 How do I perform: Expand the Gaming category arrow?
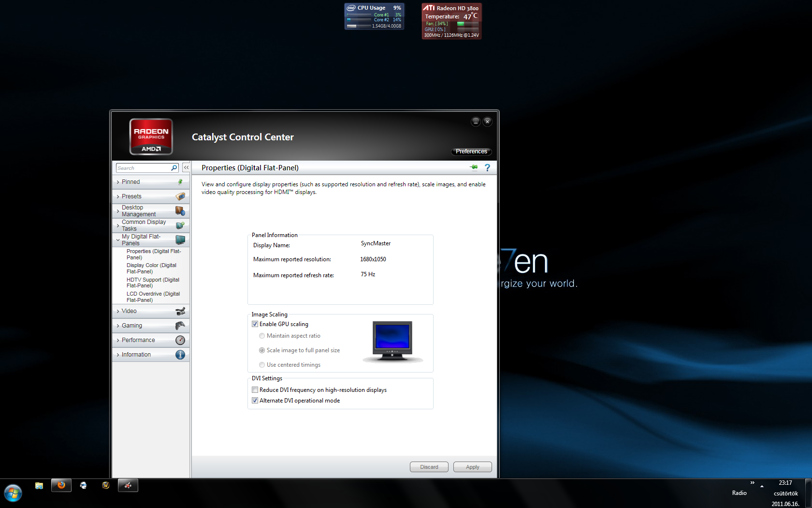[x=118, y=326]
